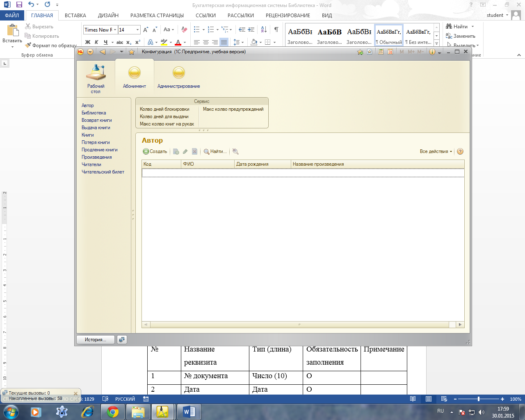
Task: Toggle superscript formatting in Word
Action: pyautogui.click(x=138, y=42)
